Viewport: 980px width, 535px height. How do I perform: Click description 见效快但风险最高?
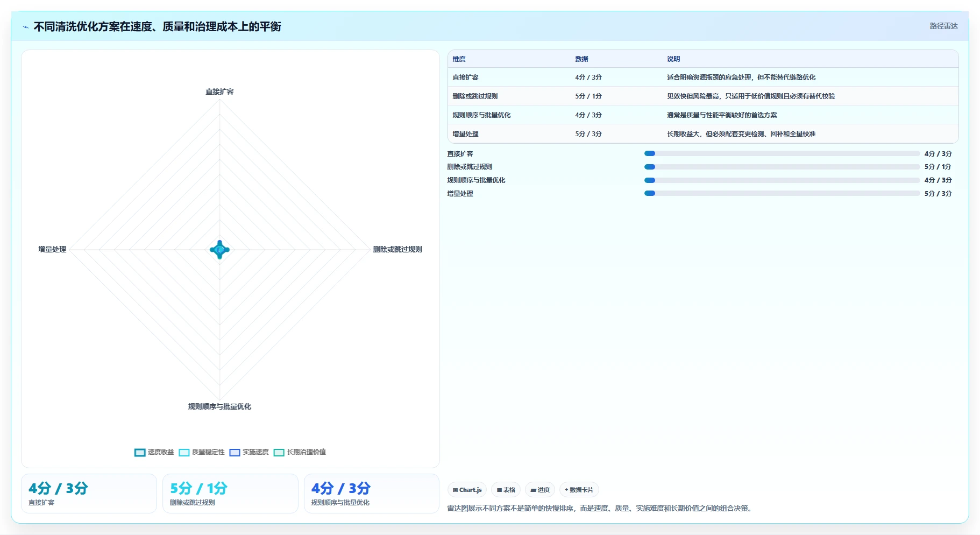point(751,96)
